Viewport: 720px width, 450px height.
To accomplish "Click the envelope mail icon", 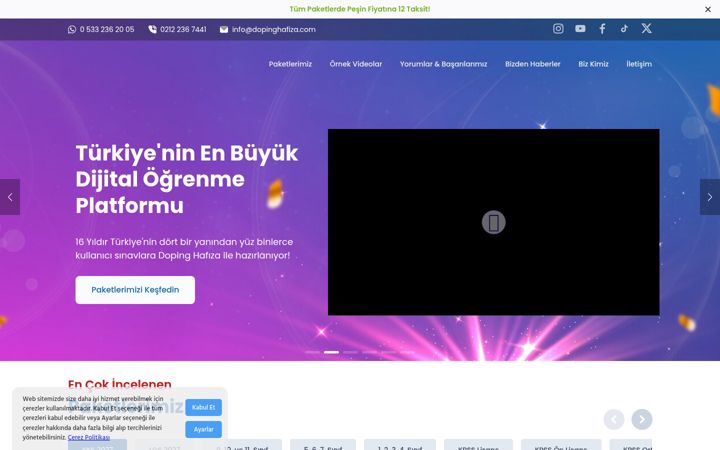I will pyautogui.click(x=224, y=29).
